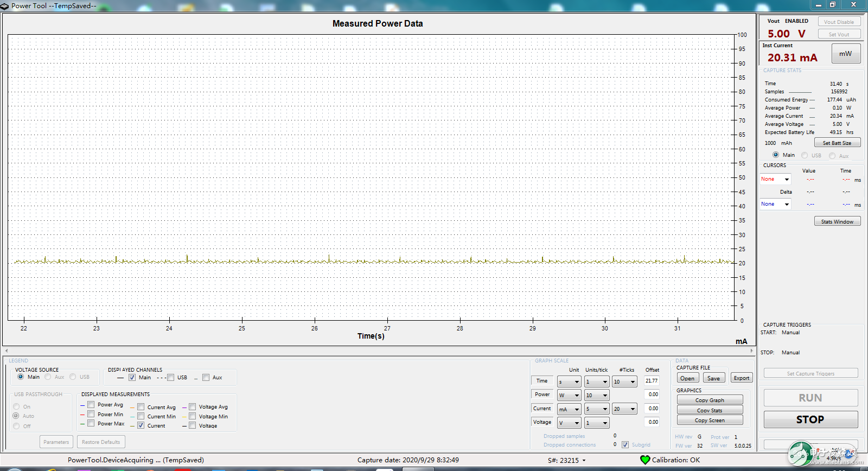868x471 pixels.
Task: Open Current #Ticks dropdown showing 20
Action: [x=625, y=409]
